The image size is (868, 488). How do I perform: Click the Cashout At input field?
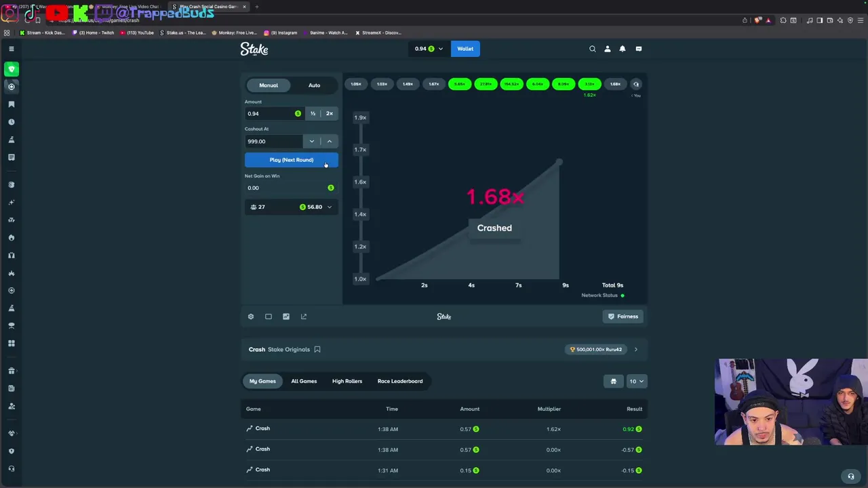click(x=274, y=142)
